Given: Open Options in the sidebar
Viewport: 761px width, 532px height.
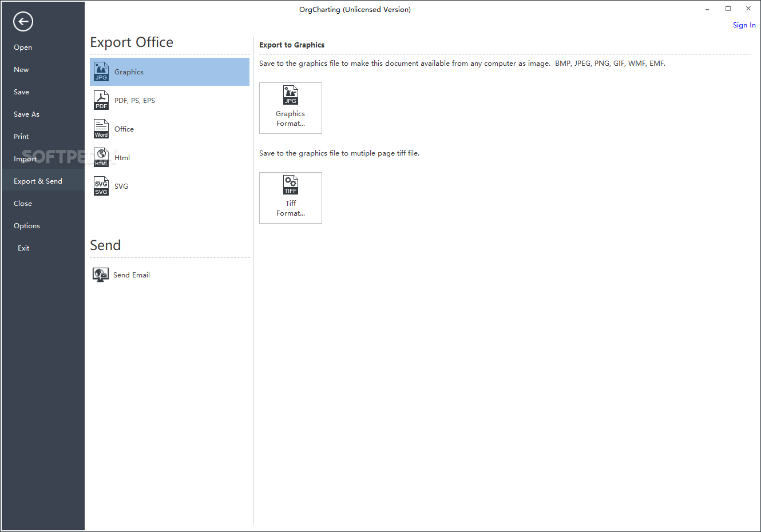Looking at the screenshot, I should point(27,226).
